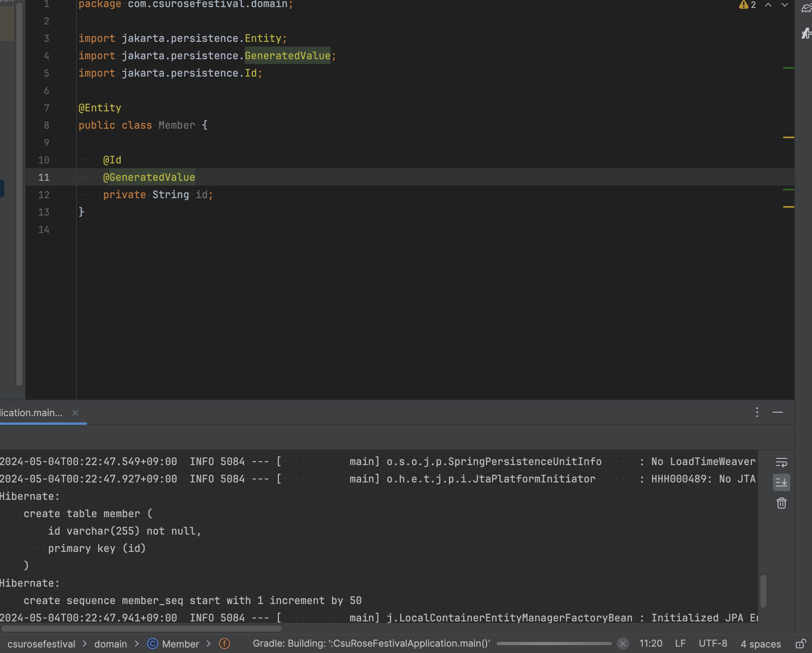Open the Gradle building status text
This screenshot has height=653, width=812.
click(x=371, y=643)
